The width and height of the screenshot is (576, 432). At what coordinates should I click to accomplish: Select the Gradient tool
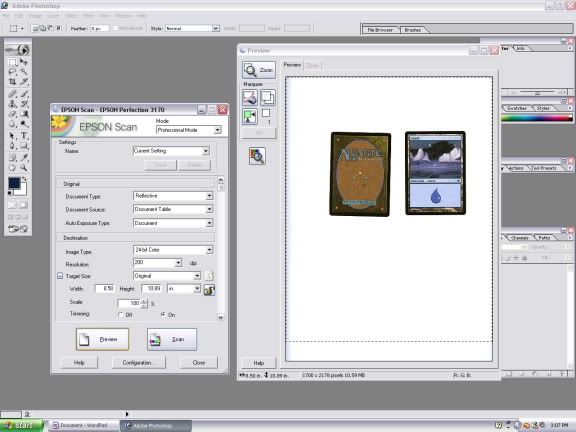click(24, 114)
